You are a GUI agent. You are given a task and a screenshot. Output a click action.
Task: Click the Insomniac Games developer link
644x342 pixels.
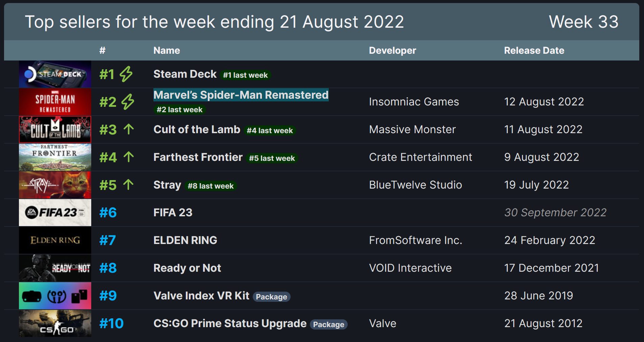point(414,102)
